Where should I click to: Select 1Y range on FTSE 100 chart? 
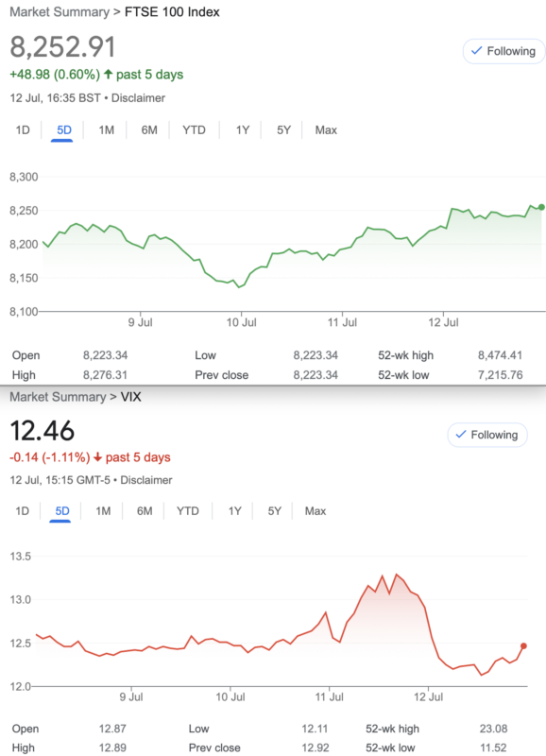point(243,130)
